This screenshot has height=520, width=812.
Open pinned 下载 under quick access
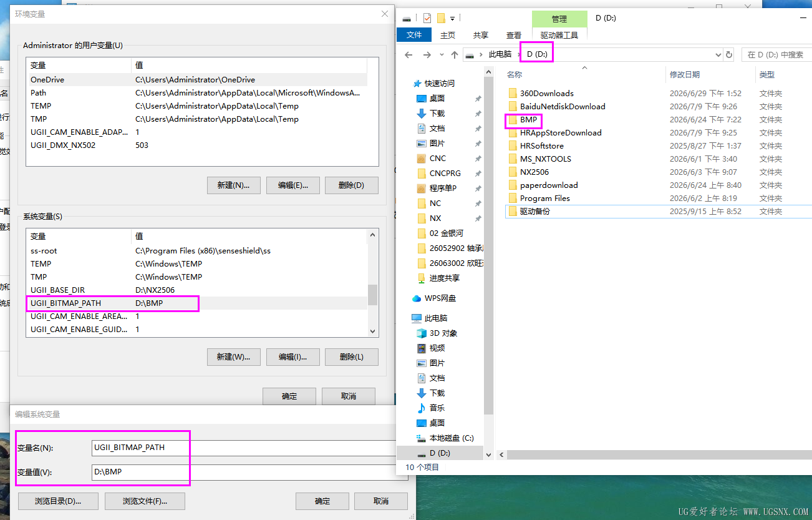coord(437,113)
